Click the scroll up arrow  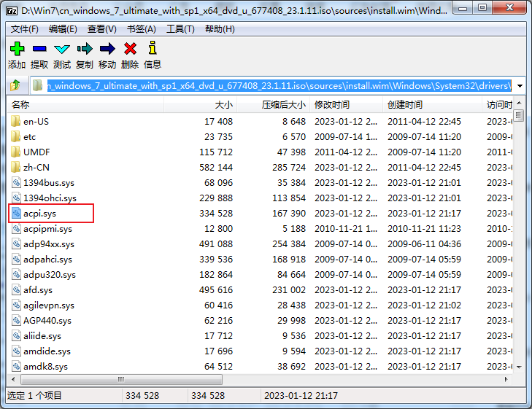point(519,103)
